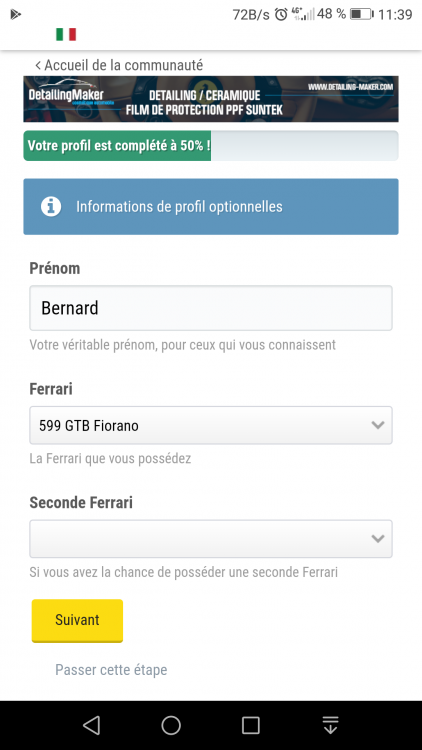Open the Ferrari model dropdown
Screen dimensions: 422x750
211,425
